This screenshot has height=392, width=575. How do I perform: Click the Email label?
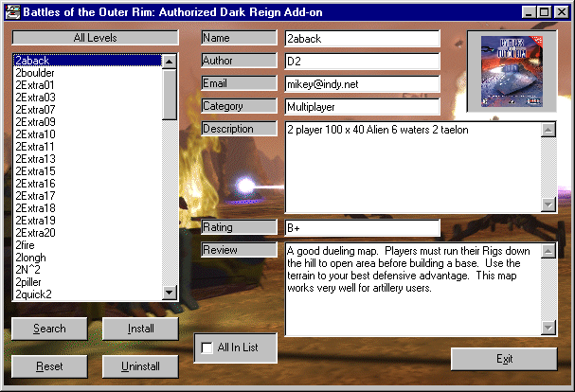(x=239, y=83)
